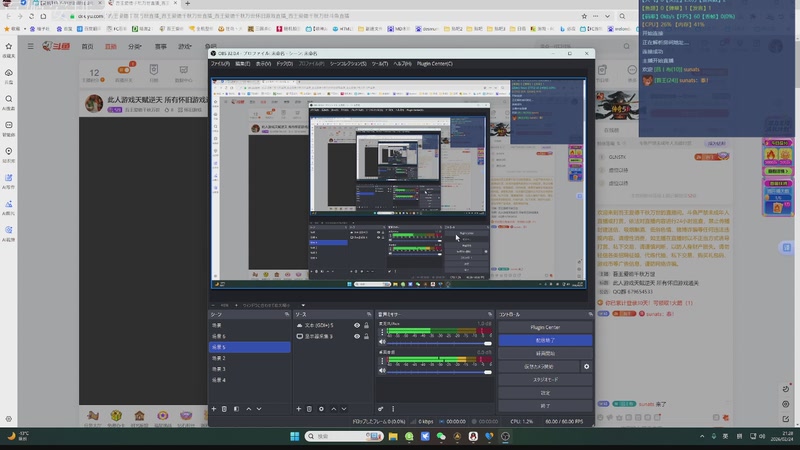Reload the browser page
The height and width of the screenshot is (450, 800).
click(x=31, y=16)
